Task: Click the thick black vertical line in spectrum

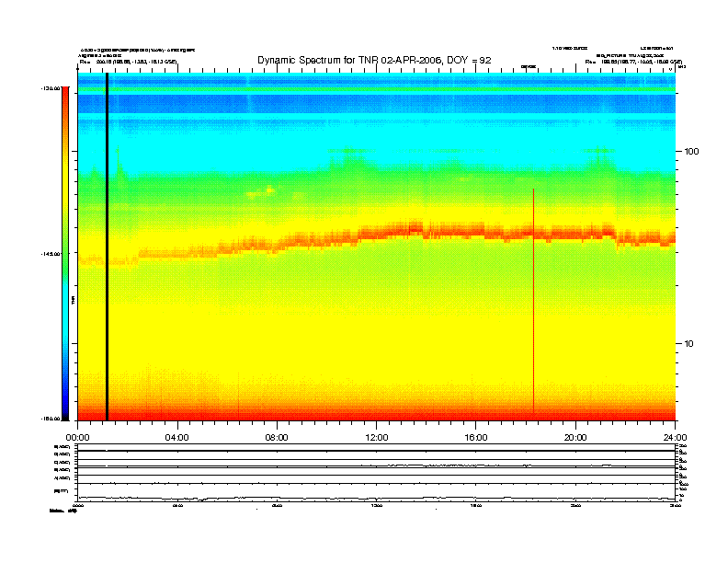Action: coord(107,247)
